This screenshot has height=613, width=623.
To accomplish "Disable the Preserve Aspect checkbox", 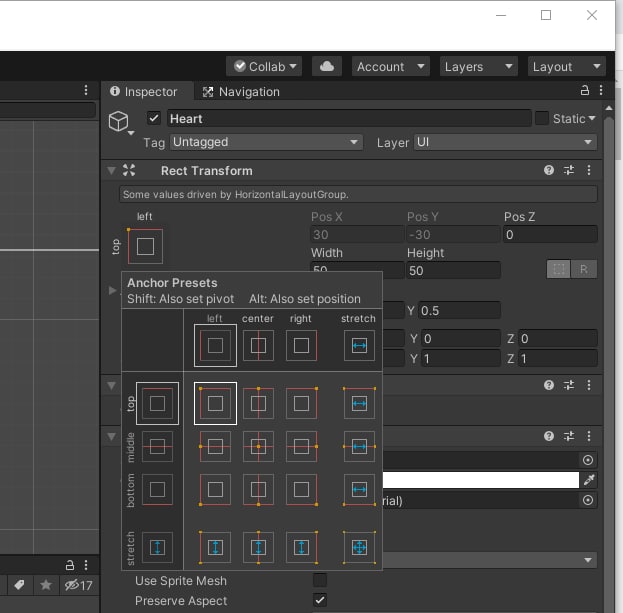I will click(x=320, y=600).
